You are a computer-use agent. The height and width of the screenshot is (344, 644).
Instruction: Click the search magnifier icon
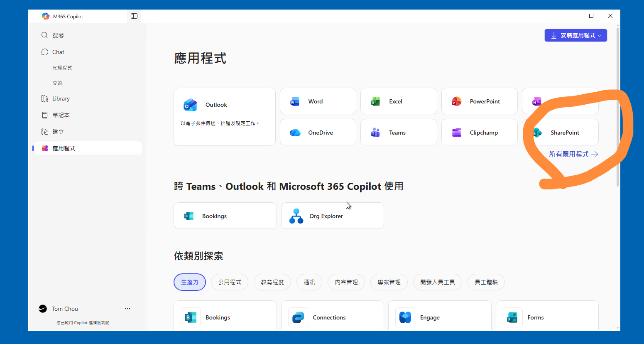(45, 35)
